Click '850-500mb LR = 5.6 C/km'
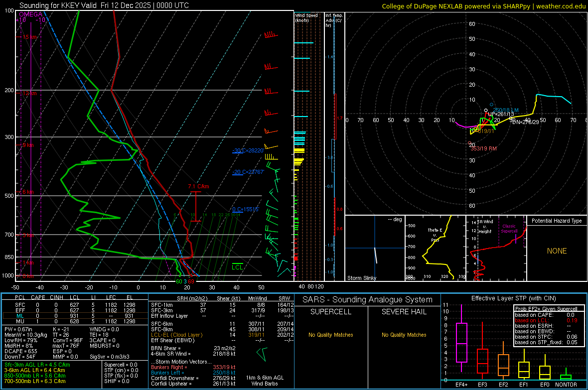 click(x=35, y=376)
